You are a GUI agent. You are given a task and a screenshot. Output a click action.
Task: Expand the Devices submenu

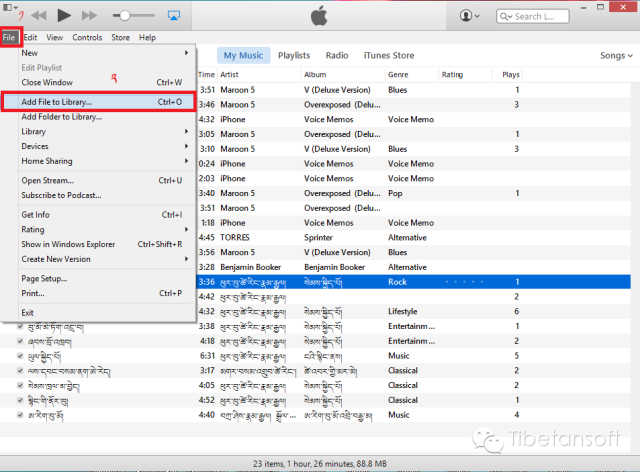105,146
